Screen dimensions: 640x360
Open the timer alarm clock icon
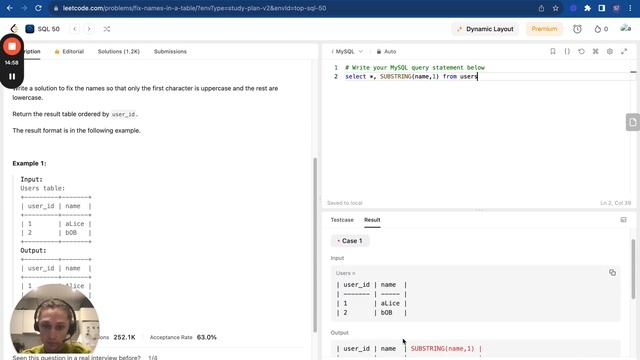click(577, 29)
